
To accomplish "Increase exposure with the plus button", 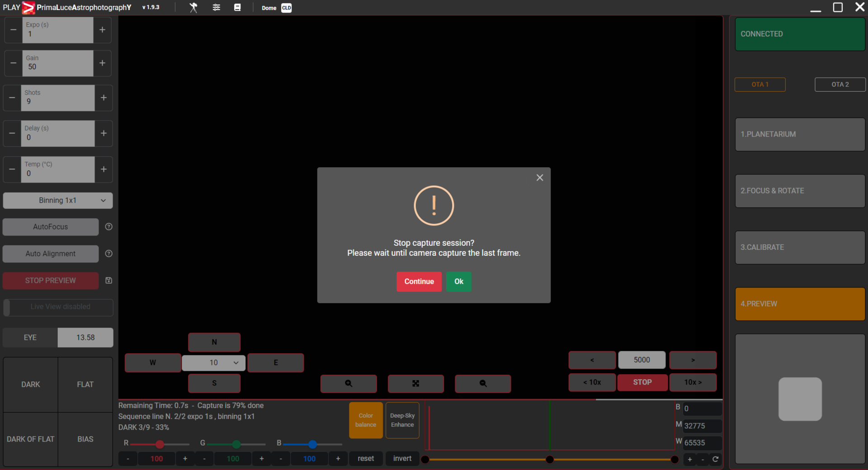I will [103, 30].
